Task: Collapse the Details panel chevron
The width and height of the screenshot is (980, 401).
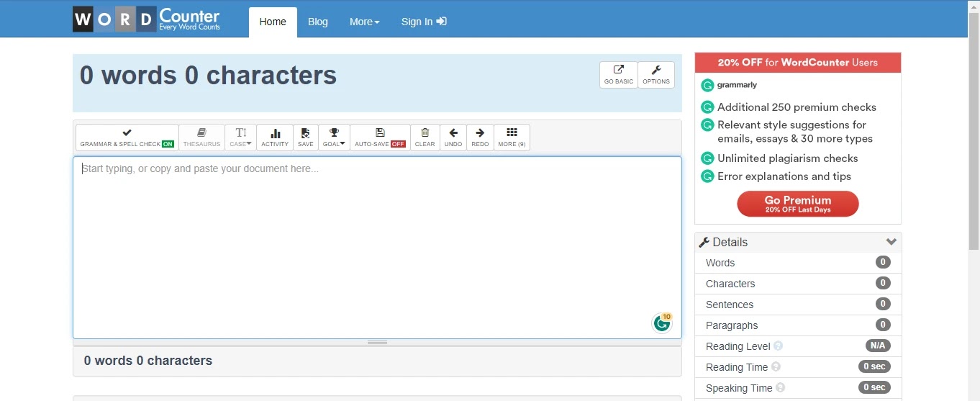Action: [891, 242]
